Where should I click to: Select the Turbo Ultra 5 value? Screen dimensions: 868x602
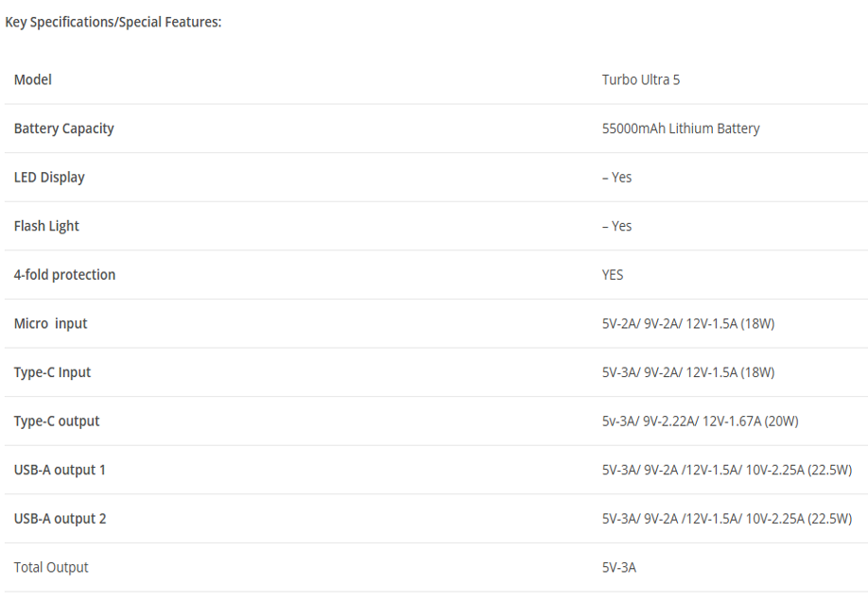640,80
